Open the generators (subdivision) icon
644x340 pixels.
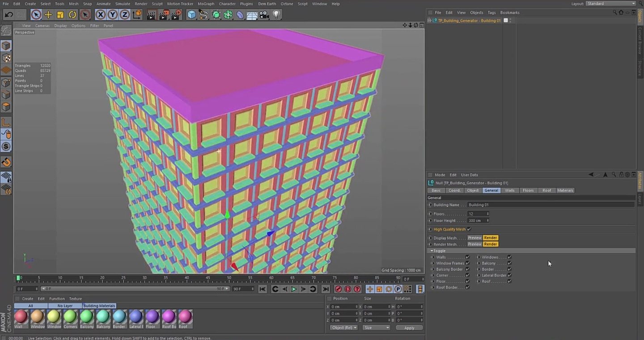216,15
